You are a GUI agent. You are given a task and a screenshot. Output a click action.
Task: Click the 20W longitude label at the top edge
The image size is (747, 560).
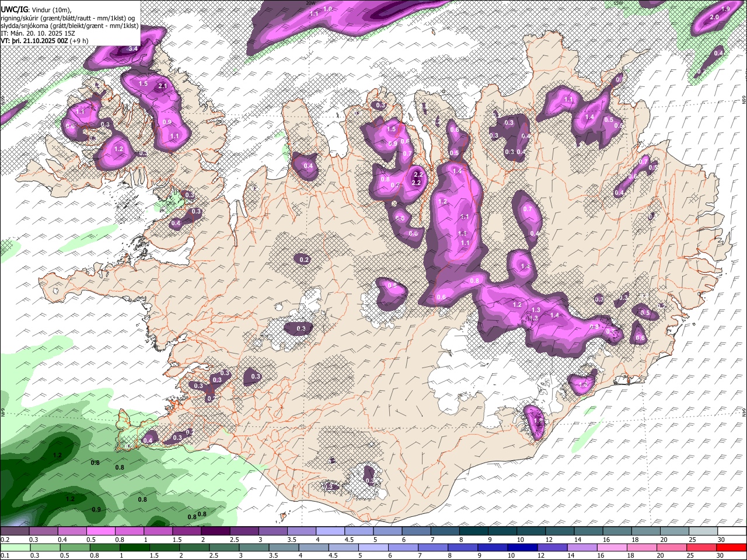tap(310, 2)
